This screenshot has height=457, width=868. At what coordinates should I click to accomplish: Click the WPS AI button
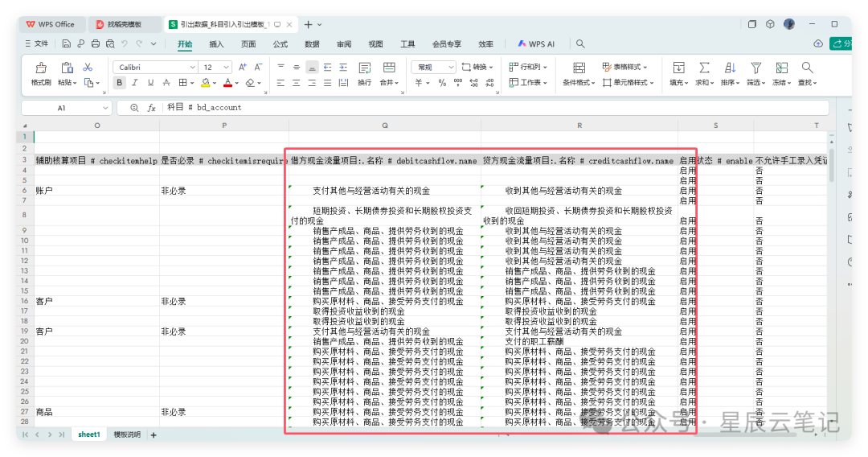[x=536, y=44]
